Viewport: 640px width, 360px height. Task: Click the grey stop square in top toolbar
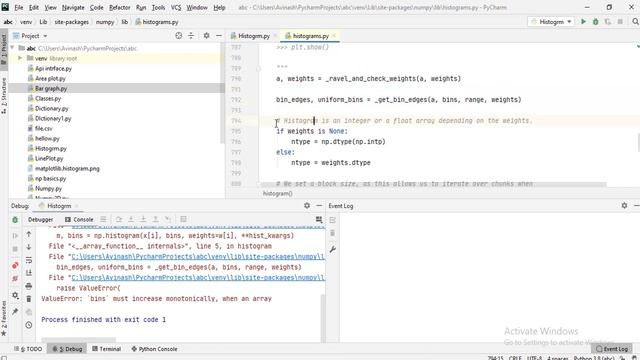click(x=620, y=22)
